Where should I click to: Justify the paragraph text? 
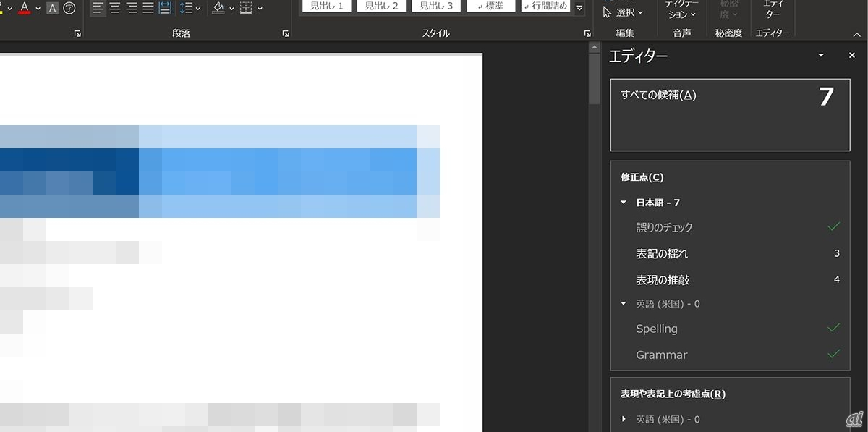[148, 8]
